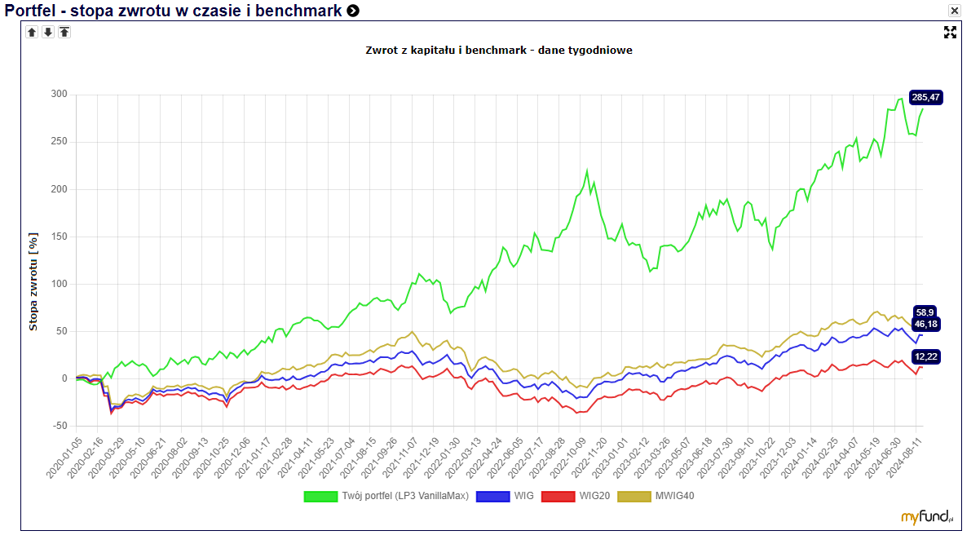
Task: Click the green Twój portfel legend swatch
Action: click(x=320, y=496)
